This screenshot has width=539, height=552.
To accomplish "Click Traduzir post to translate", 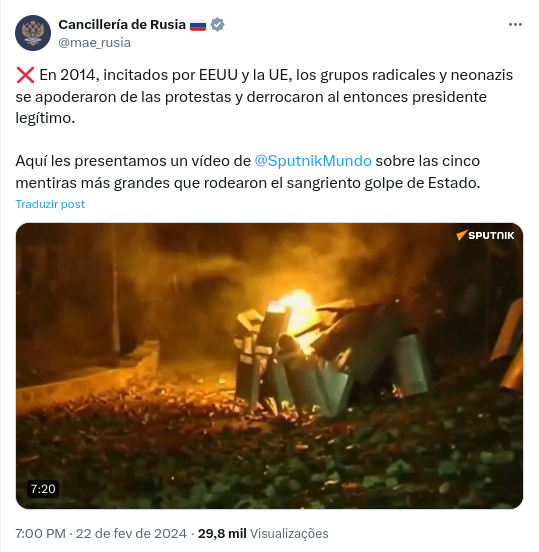I will [x=50, y=204].
